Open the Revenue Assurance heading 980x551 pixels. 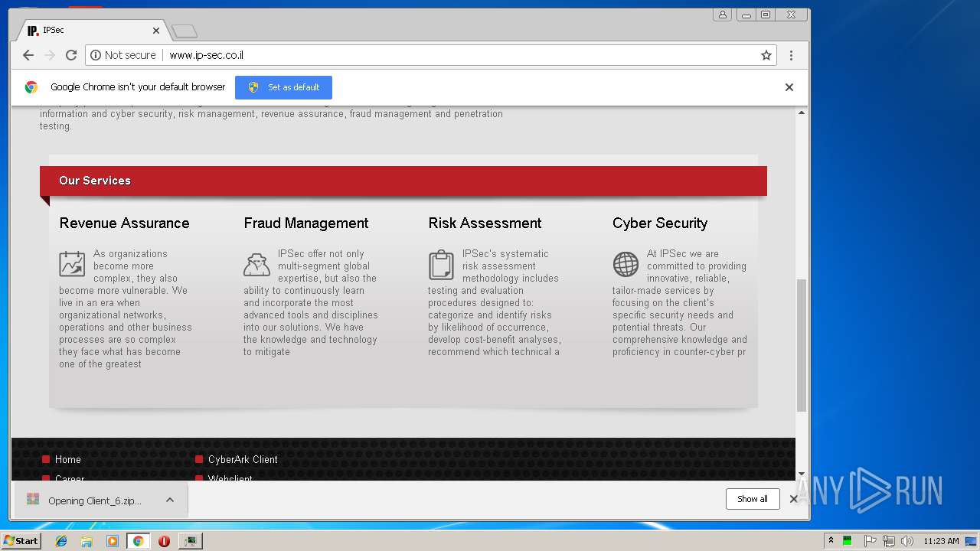[x=124, y=223]
